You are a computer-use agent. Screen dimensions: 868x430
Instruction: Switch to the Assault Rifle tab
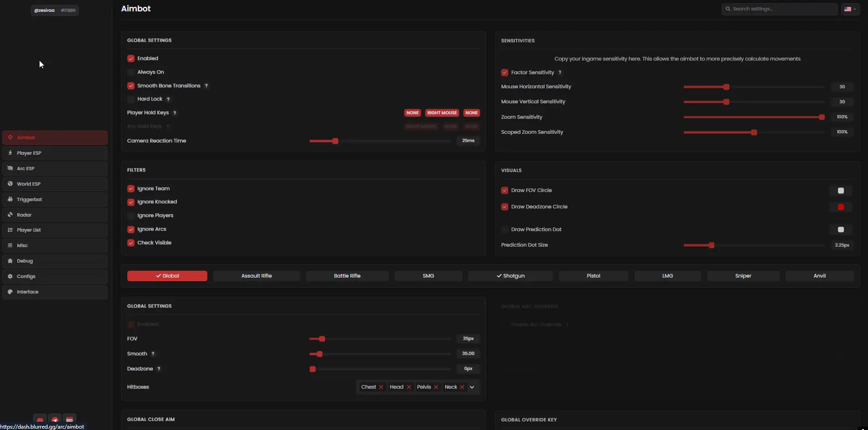pos(256,276)
